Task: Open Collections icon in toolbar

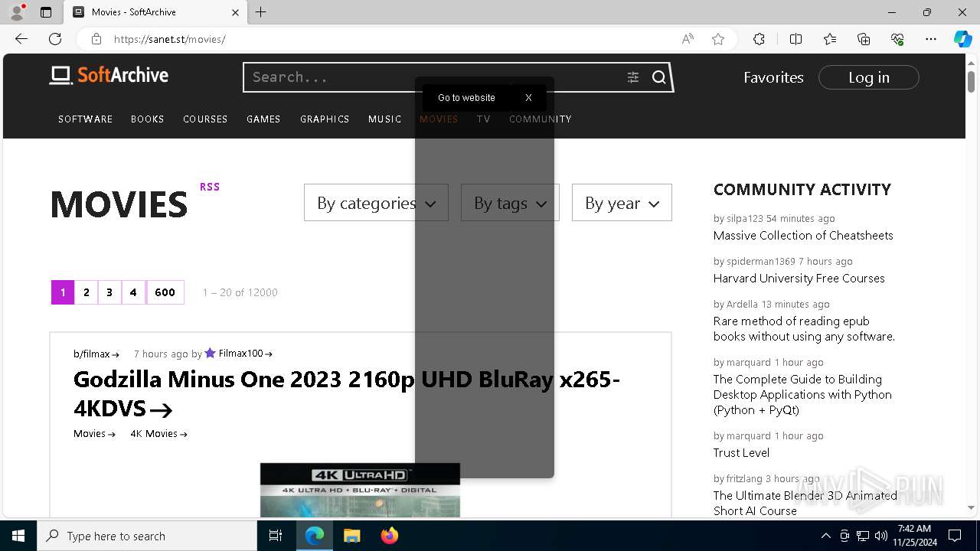Action: point(864,39)
